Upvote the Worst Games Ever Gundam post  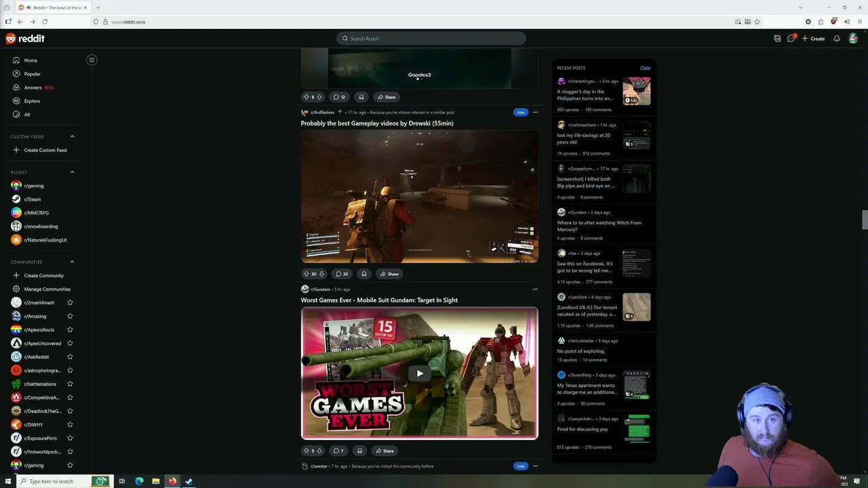click(306, 451)
